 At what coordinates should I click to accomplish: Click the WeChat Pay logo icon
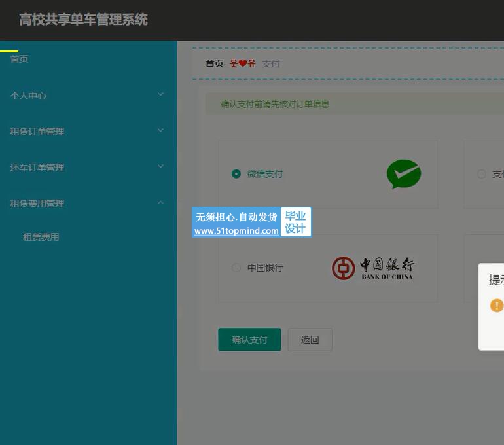[404, 174]
